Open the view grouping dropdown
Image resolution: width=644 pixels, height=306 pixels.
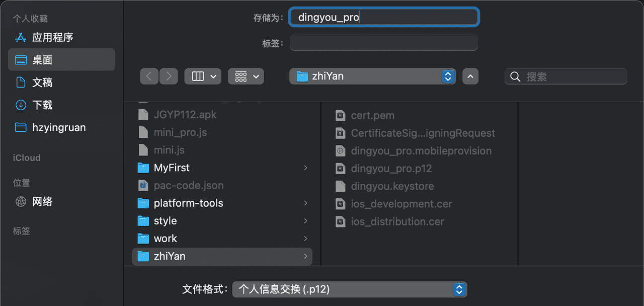point(246,76)
